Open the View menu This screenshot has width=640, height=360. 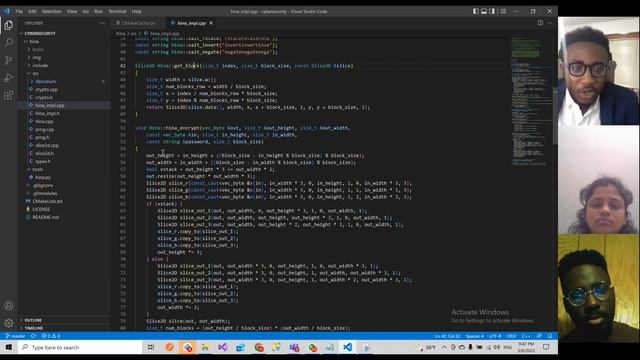(x=72, y=11)
